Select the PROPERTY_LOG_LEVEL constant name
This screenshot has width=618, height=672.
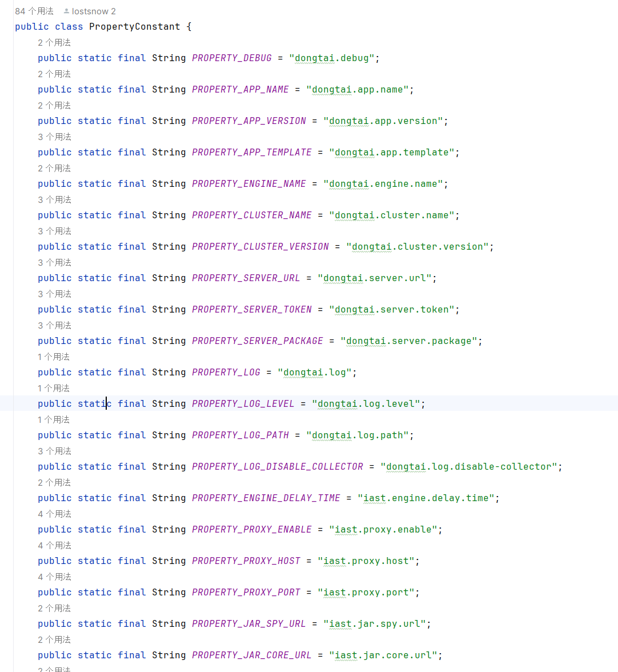[x=243, y=404]
